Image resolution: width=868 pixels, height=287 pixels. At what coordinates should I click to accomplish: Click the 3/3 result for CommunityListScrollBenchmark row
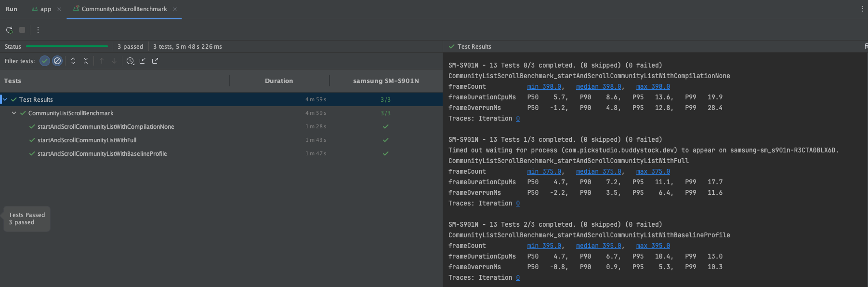[386, 113]
